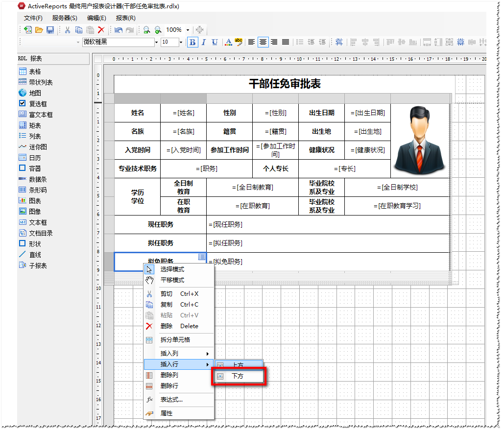Select 迷你图 control in toolbox
The width and height of the screenshot is (504, 432).
[33, 147]
